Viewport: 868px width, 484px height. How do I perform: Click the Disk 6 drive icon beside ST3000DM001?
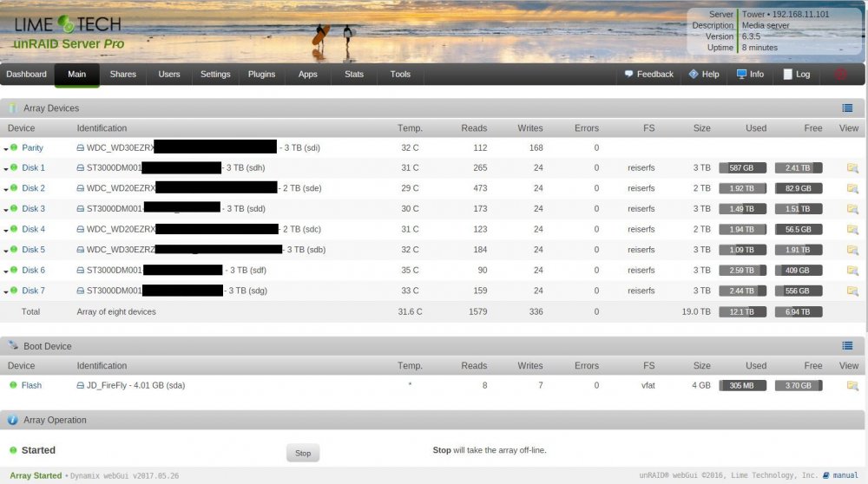[x=80, y=270]
